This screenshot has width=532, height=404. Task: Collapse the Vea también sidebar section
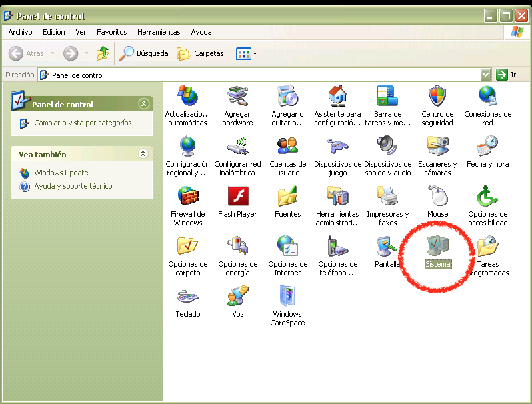(x=143, y=153)
